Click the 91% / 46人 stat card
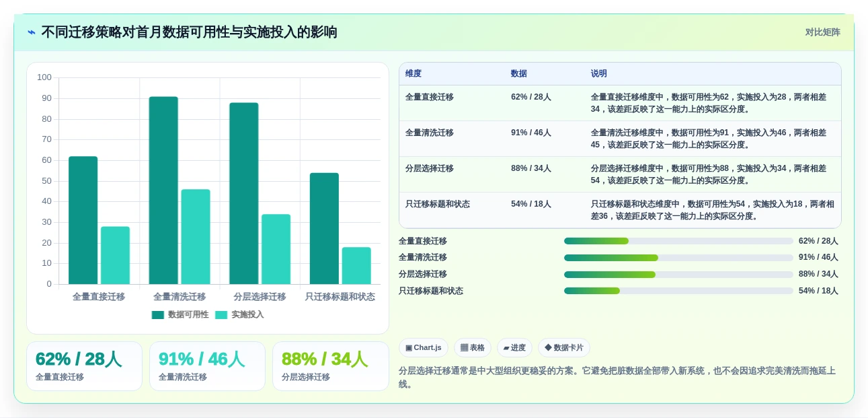This screenshot has height=418, width=868. pos(207,366)
